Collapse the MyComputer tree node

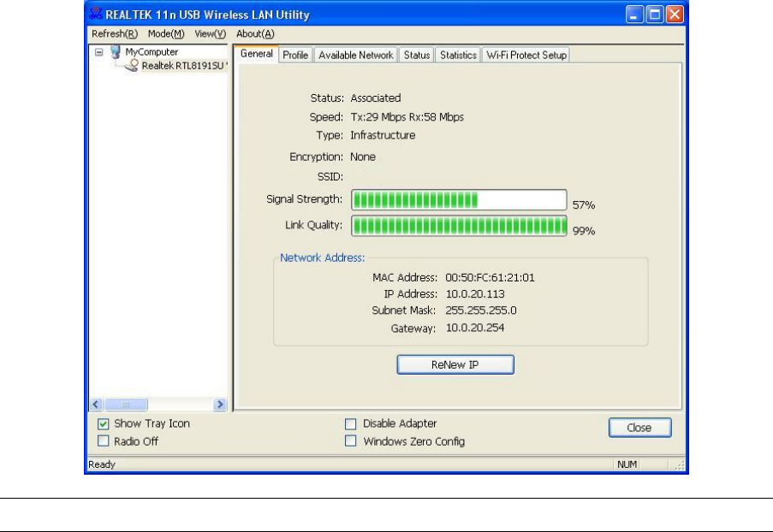pos(99,51)
